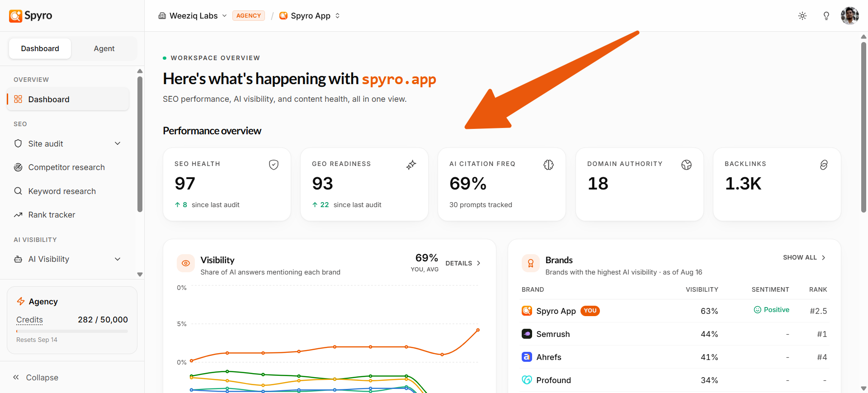
Task: Switch to the Dashboard tab
Action: click(40, 48)
